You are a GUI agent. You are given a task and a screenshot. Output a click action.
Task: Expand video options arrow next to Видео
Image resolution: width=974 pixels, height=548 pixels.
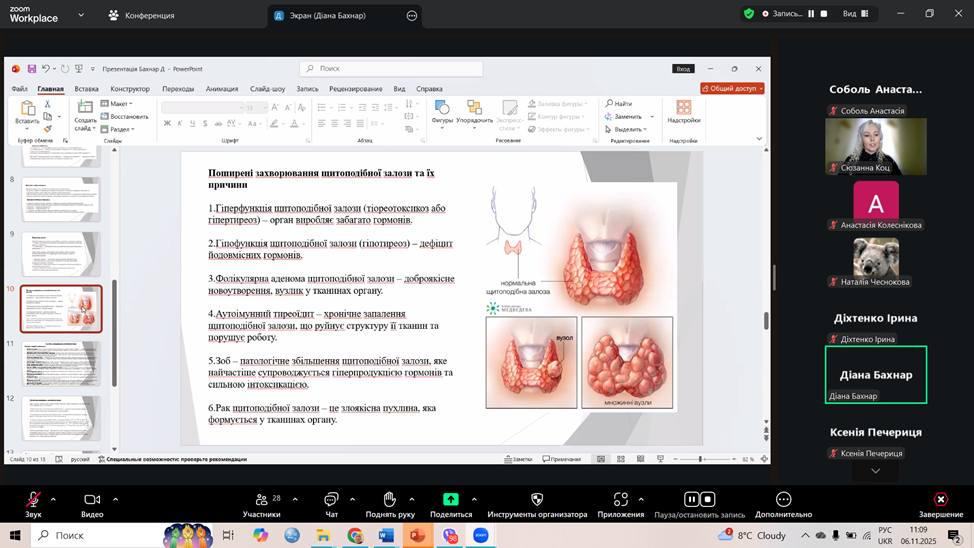click(115, 499)
